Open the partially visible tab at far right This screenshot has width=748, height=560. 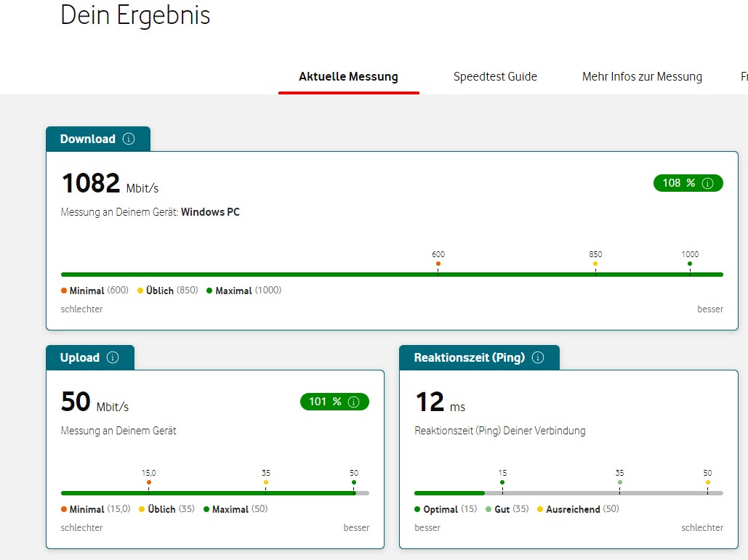point(742,76)
